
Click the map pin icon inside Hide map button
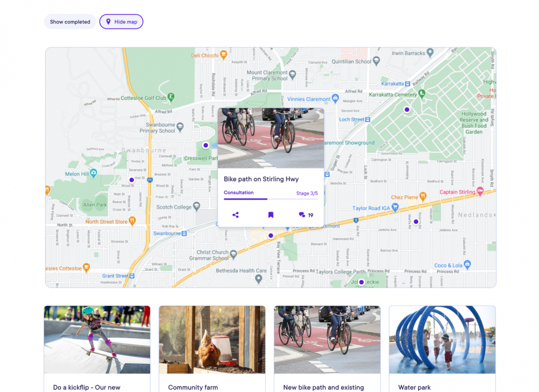point(109,22)
